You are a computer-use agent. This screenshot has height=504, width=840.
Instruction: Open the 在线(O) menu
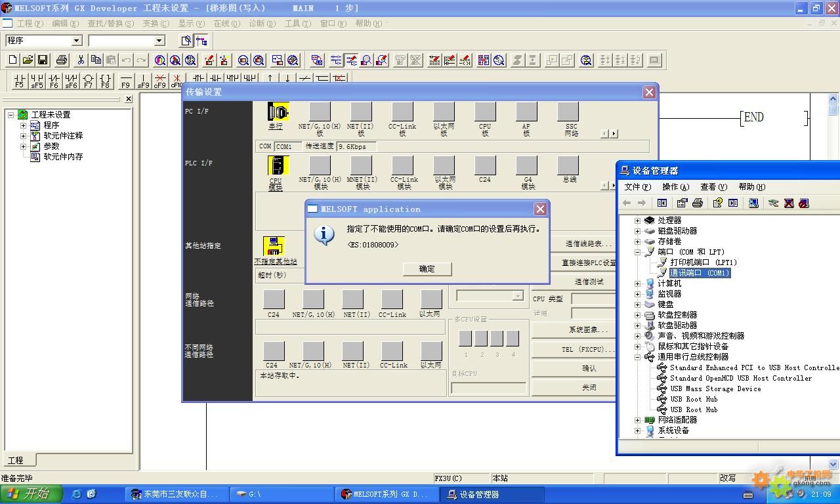[227, 23]
